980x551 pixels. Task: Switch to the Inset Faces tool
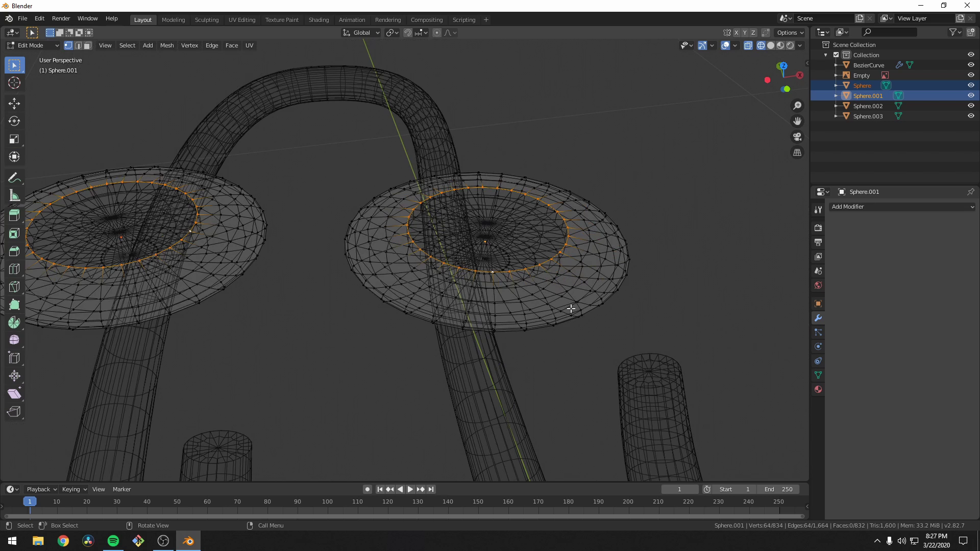click(x=14, y=233)
